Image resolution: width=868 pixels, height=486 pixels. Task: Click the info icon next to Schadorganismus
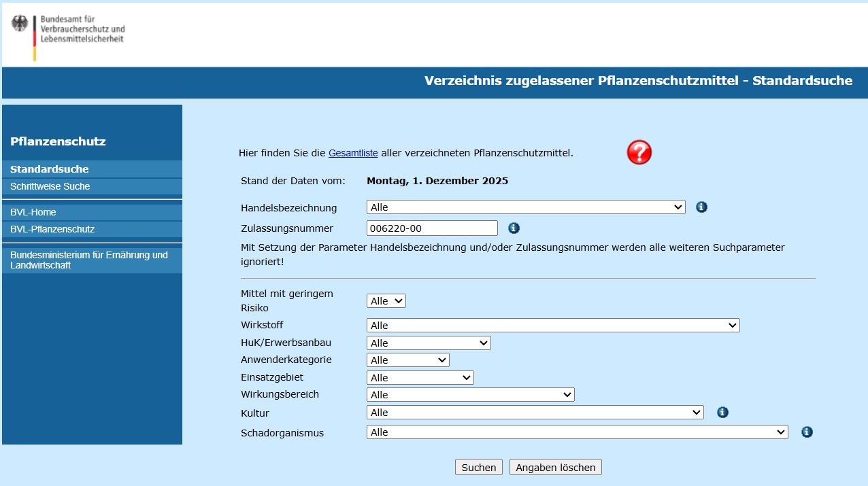[x=806, y=432]
